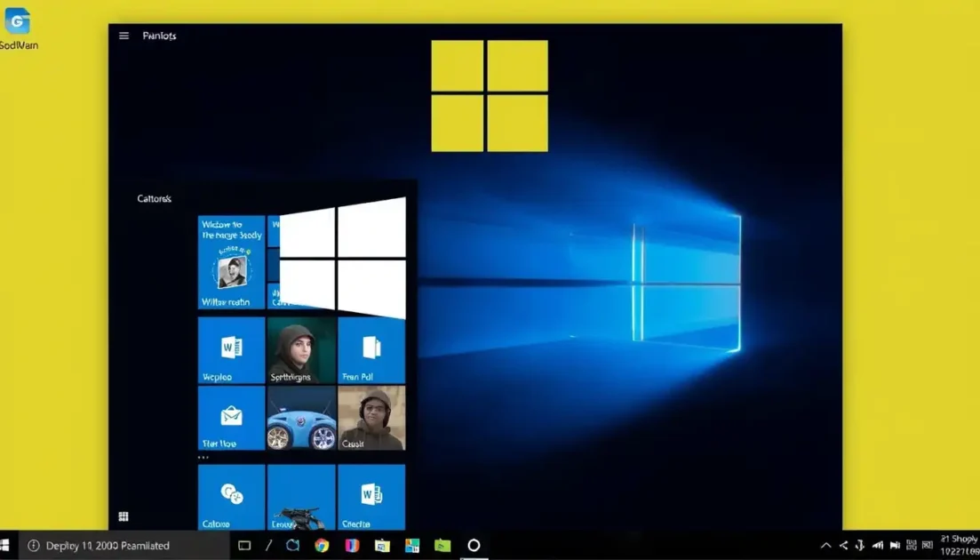The width and height of the screenshot is (980, 560).
Task: Open the Catoroo tile
Action: pos(231,497)
